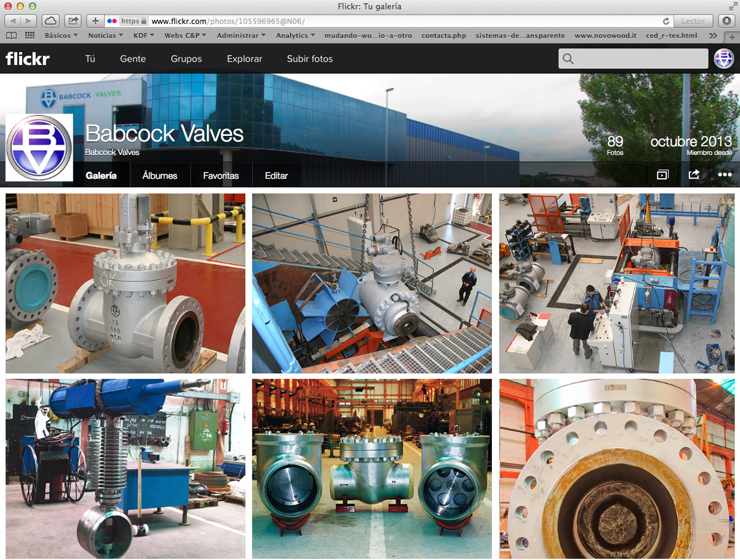Expand the Noticias bookmarks folder
This screenshot has height=560, width=740.
click(x=105, y=35)
